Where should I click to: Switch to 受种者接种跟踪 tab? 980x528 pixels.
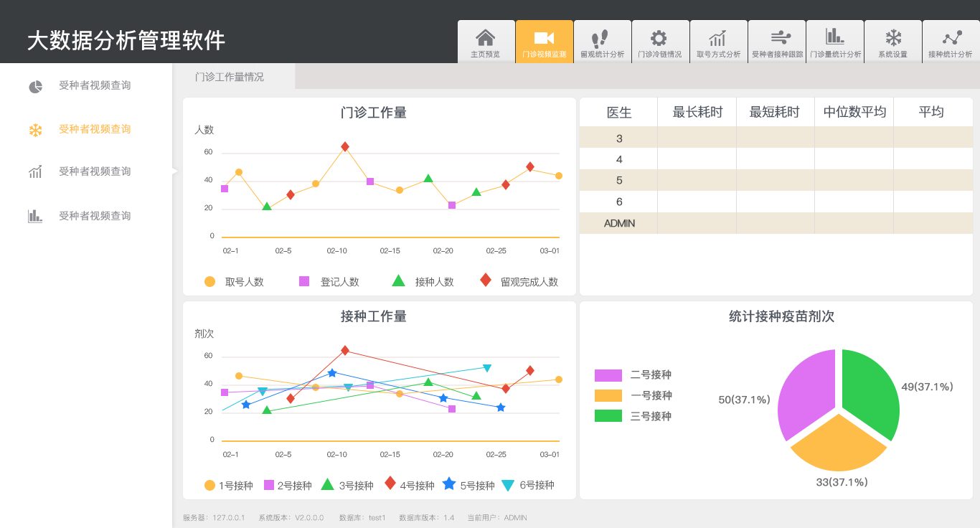(x=777, y=42)
